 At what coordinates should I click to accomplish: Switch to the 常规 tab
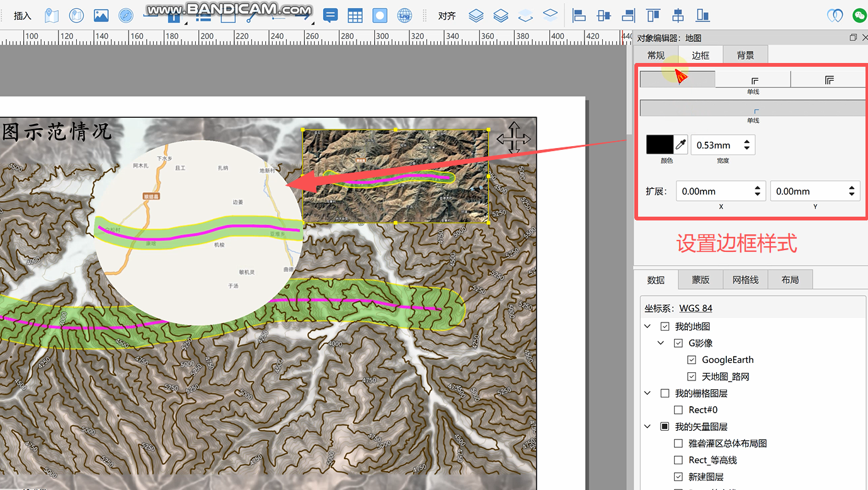tap(656, 55)
